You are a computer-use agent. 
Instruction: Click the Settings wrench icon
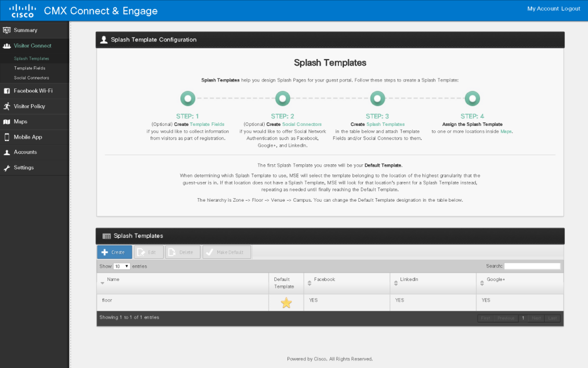tap(7, 168)
